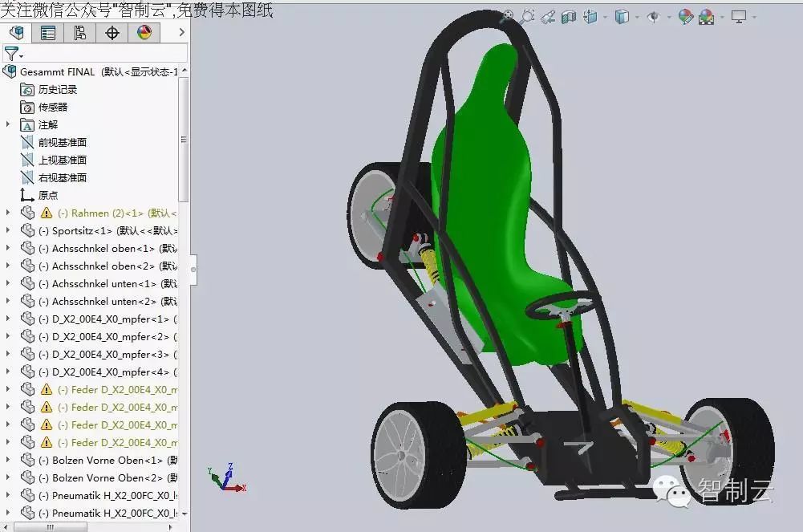Open the View Orientation tool
Viewport: 803px width, 532px height.
(590, 16)
